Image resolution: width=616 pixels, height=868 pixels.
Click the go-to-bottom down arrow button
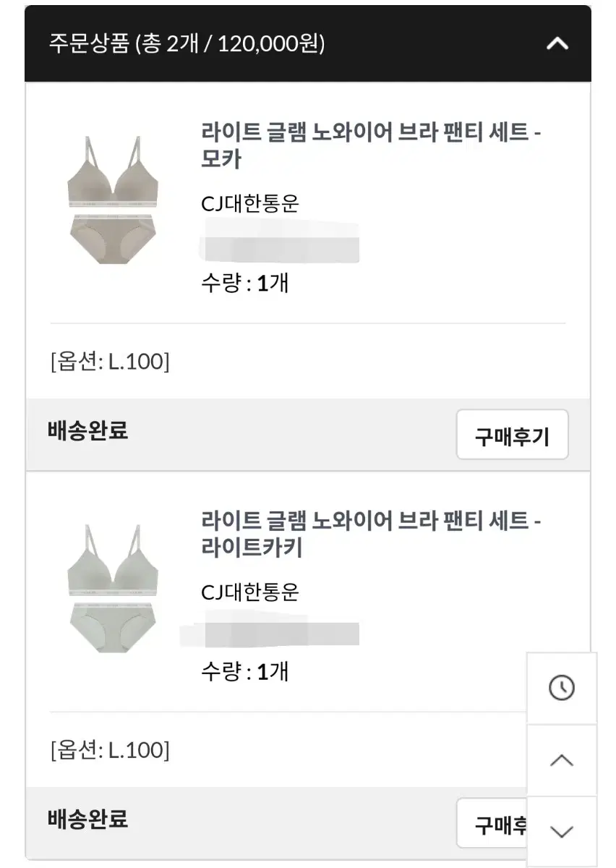(562, 831)
